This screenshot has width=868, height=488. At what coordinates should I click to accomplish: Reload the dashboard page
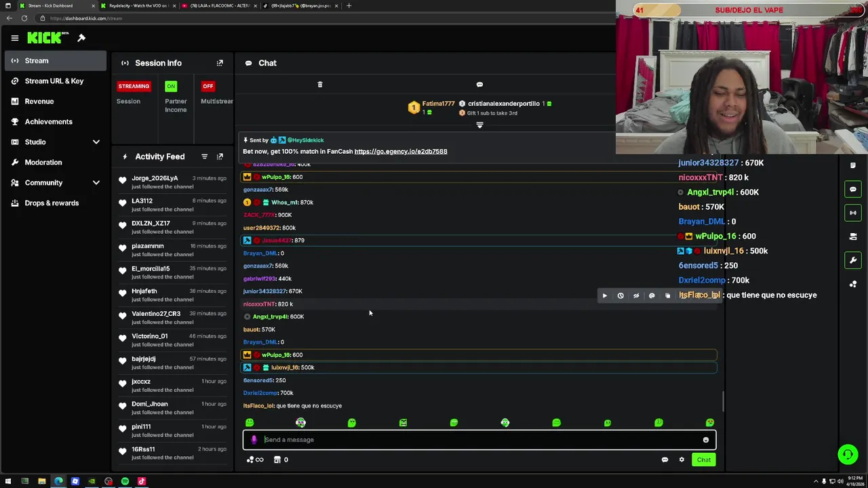(x=24, y=18)
